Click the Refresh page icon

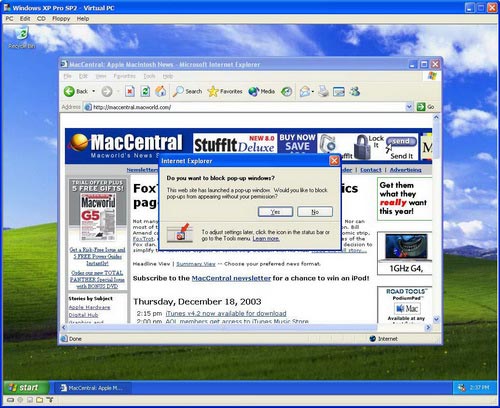pyautogui.click(x=145, y=91)
